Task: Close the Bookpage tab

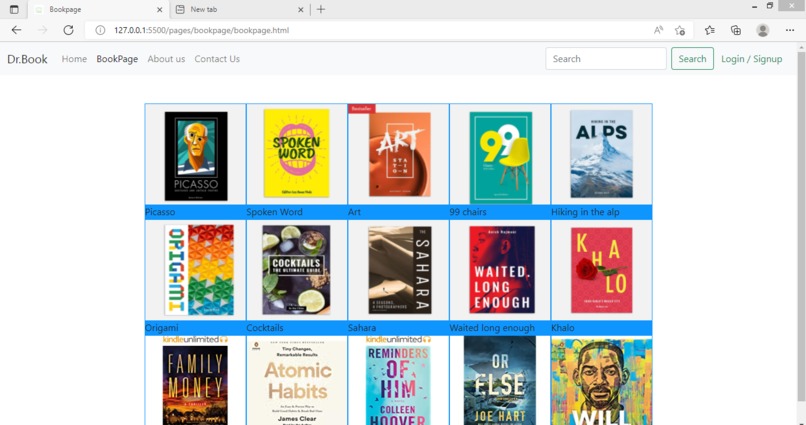Action: [159, 9]
